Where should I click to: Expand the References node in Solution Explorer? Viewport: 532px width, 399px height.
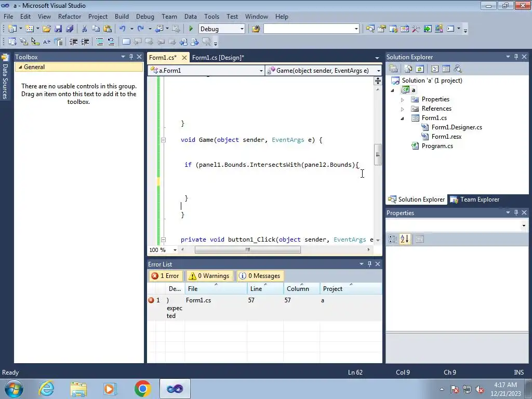403,109
